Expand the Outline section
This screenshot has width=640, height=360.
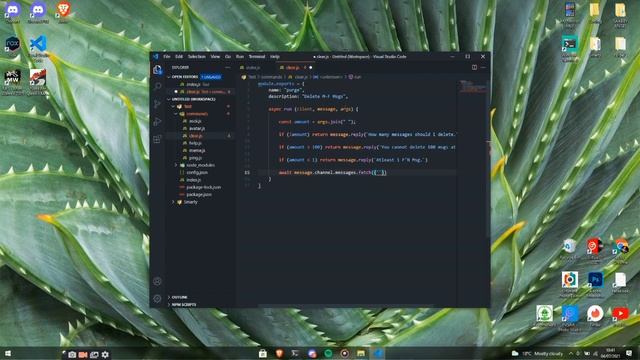[180, 297]
